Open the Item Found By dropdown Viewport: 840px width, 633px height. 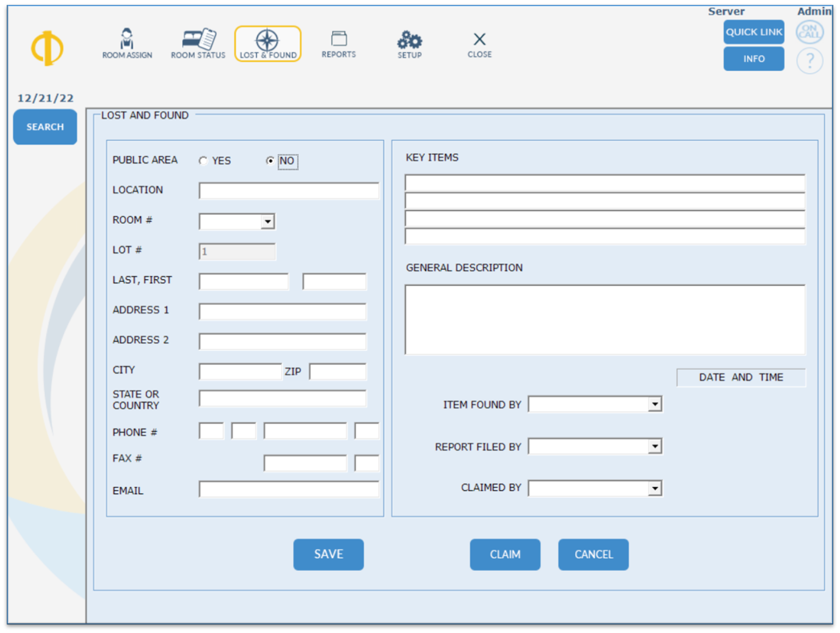[654, 404]
